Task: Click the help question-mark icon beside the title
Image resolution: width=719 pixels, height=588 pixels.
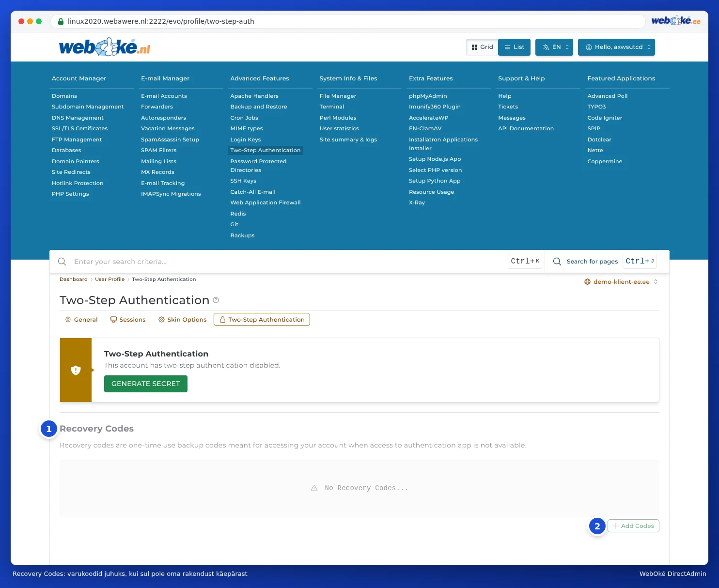Action: pyautogui.click(x=216, y=300)
